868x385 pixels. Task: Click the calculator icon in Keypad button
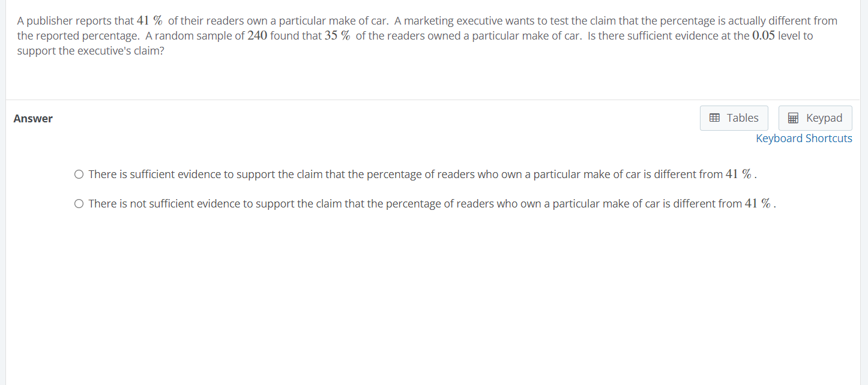793,118
